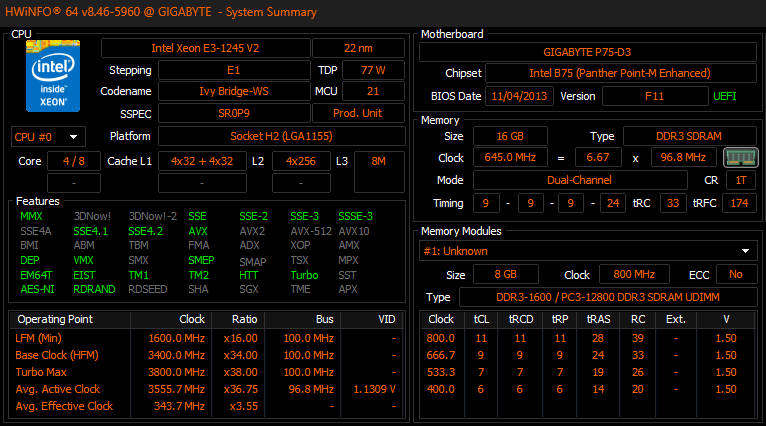Click the Avg. Active Clock row label
The width and height of the screenshot is (766, 426).
coord(58,389)
